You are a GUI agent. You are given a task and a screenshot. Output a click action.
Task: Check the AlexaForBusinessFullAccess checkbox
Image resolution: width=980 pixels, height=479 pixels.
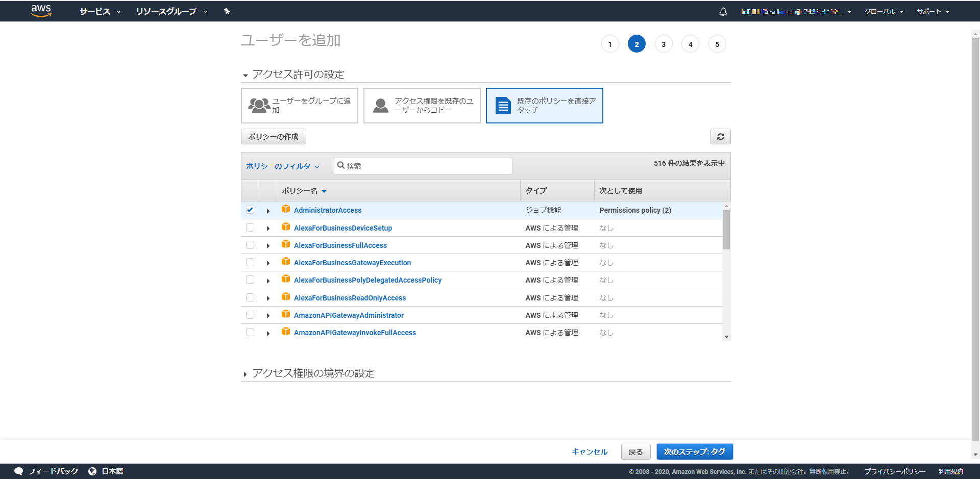(250, 245)
